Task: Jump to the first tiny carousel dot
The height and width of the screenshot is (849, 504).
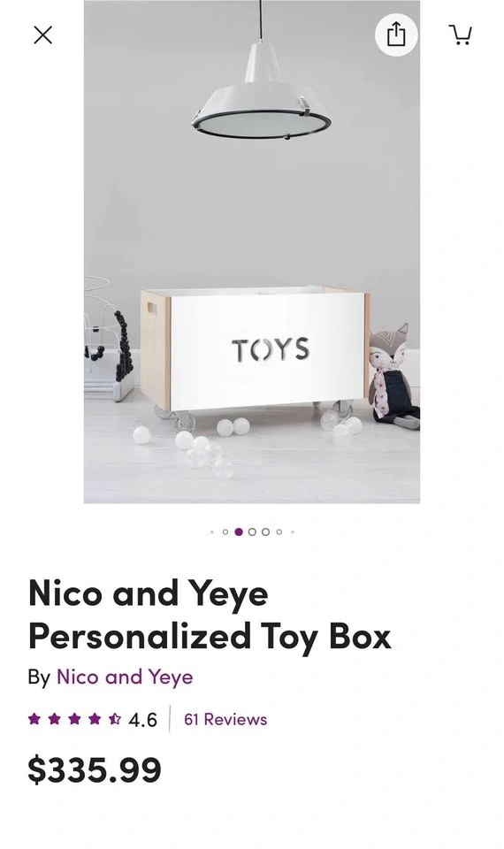Action: click(211, 532)
